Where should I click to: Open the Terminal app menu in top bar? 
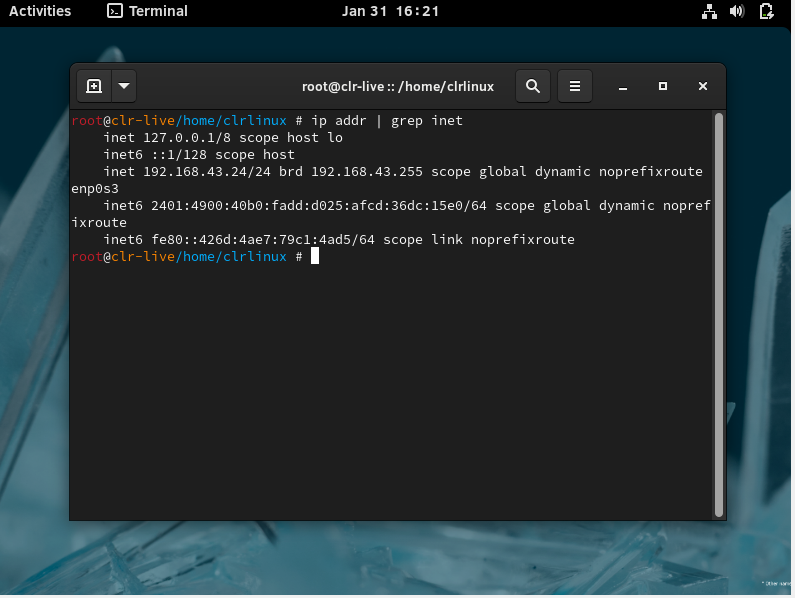pos(148,11)
